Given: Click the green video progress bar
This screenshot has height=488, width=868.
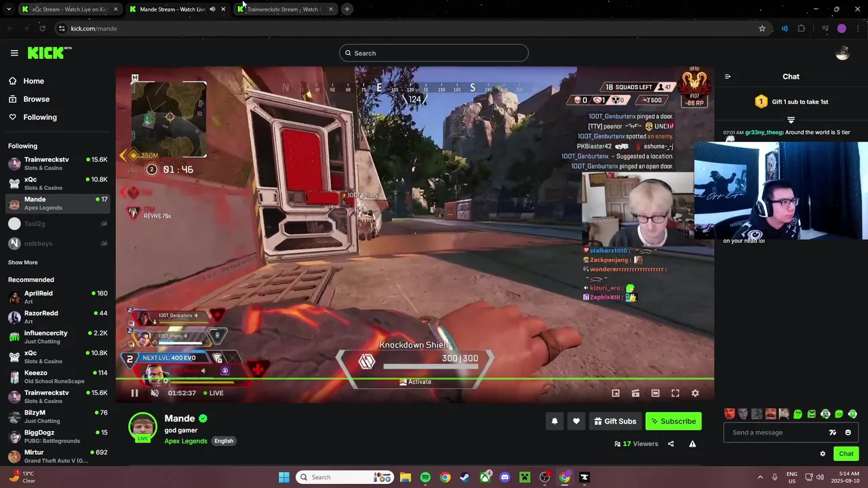Looking at the screenshot, I should coord(414,379).
